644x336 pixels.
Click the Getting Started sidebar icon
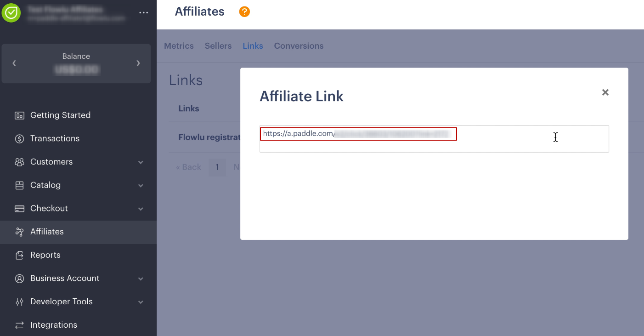coord(19,115)
